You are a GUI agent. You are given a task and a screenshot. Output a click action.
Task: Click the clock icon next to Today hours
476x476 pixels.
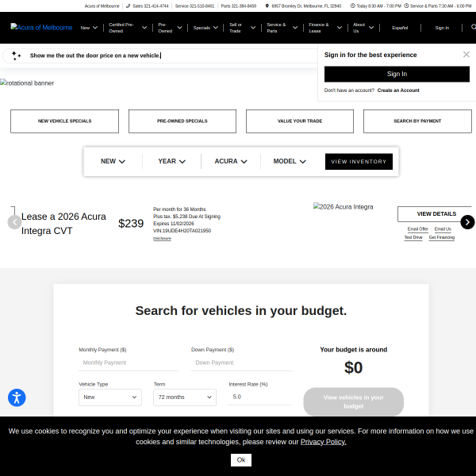352,6
